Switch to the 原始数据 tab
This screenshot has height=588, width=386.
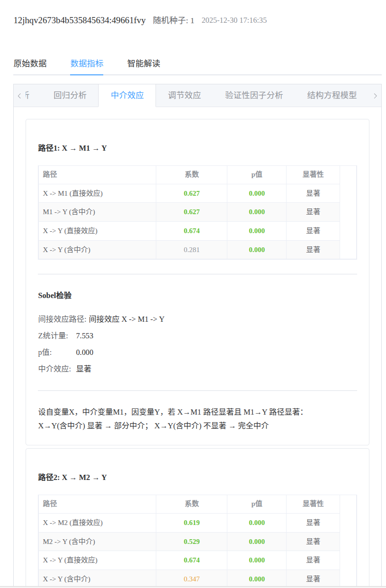pyautogui.click(x=29, y=63)
